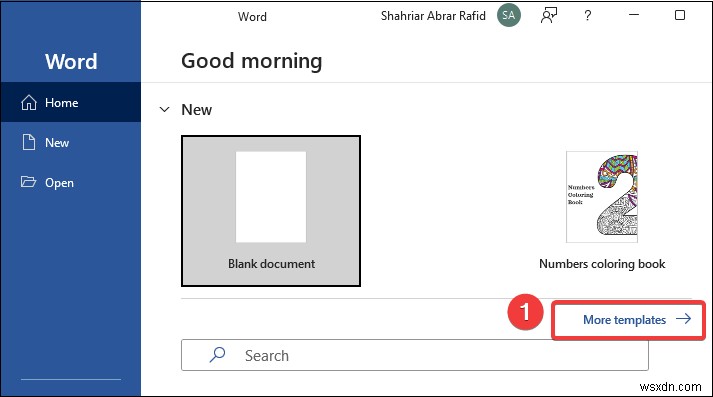Open the SA account avatar

[x=508, y=15]
